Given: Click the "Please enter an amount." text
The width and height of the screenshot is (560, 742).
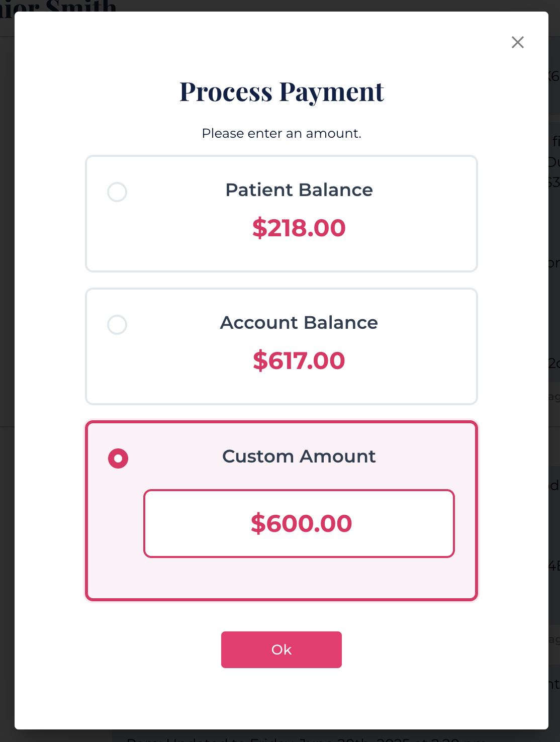Looking at the screenshot, I should pyautogui.click(x=282, y=133).
